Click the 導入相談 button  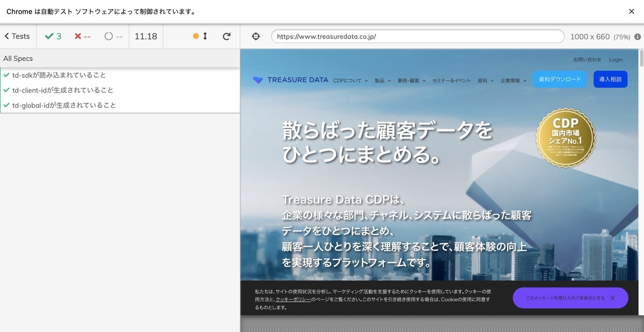pyautogui.click(x=610, y=79)
